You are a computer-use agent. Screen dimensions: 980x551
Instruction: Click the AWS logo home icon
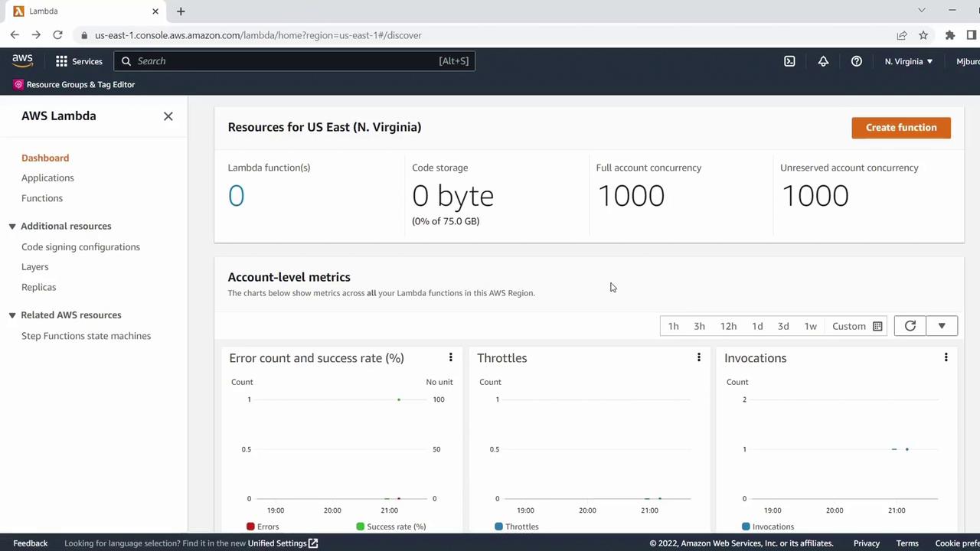[x=22, y=61]
